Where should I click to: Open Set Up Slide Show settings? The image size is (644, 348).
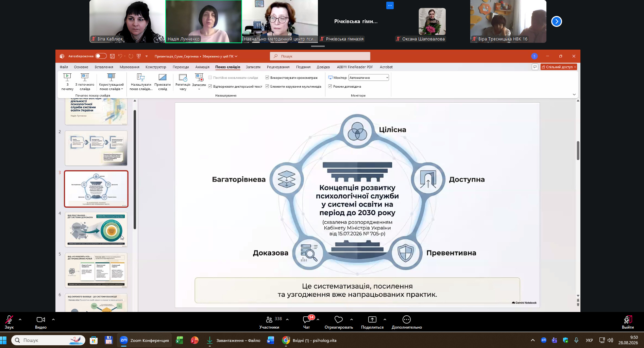click(x=141, y=82)
